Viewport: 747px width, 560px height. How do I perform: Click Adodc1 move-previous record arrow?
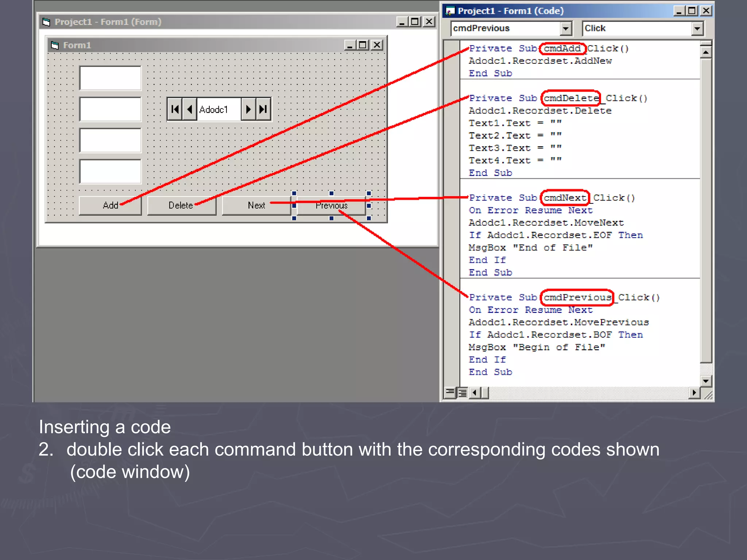point(189,109)
